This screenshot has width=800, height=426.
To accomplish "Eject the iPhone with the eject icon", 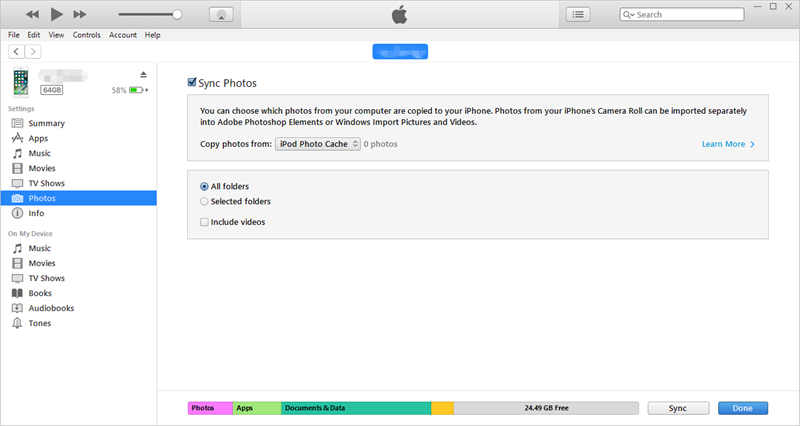I will point(143,74).
